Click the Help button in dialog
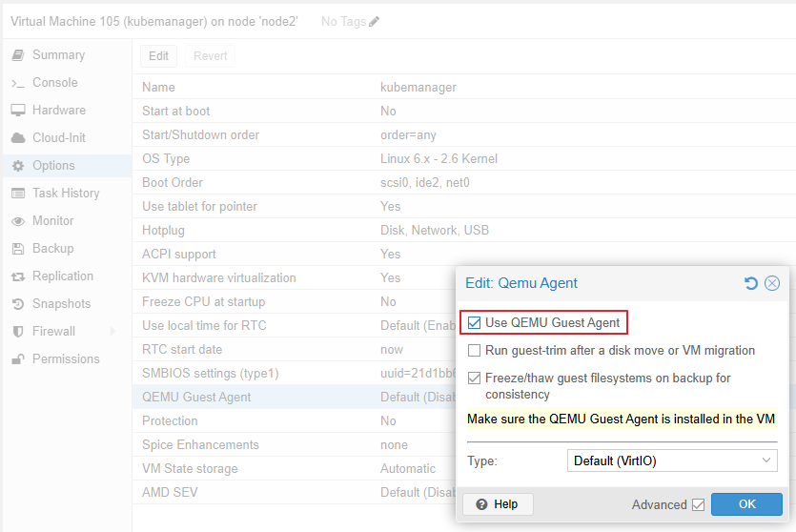The image size is (796, 532). click(498, 504)
